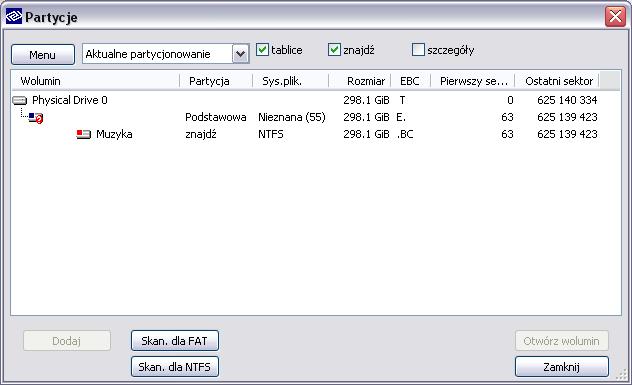Click the EBC column header
Image resolution: width=632 pixels, height=385 pixels.
click(x=411, y=81)
